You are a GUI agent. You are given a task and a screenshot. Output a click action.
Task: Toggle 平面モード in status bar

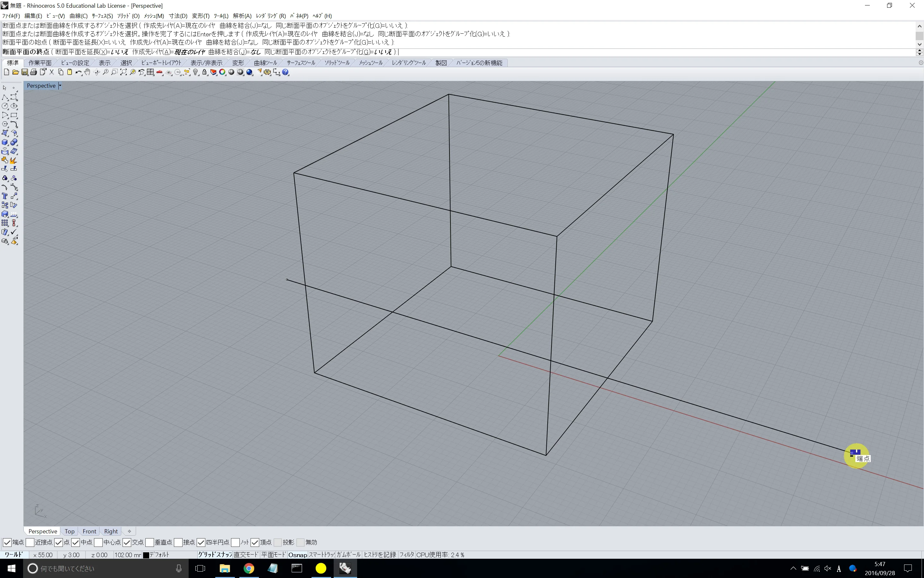point(273,555)
